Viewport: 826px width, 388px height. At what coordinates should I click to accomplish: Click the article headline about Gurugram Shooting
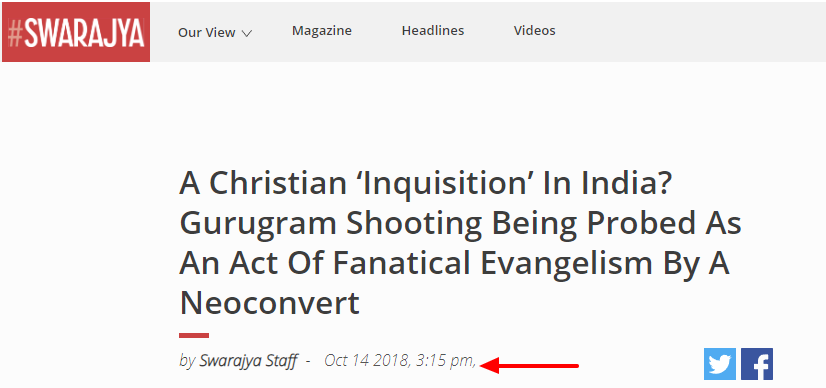[x=460, y=243]
